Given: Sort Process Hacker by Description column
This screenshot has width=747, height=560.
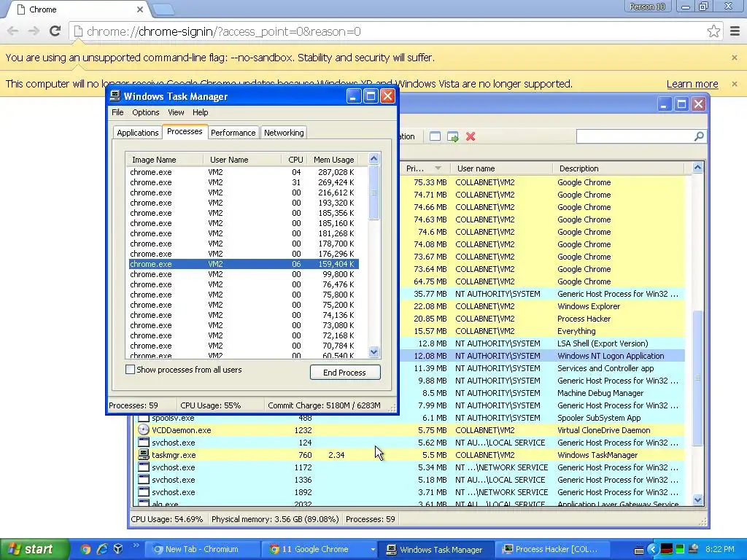Looking at the screenshot, I should [x=618, y=168].
